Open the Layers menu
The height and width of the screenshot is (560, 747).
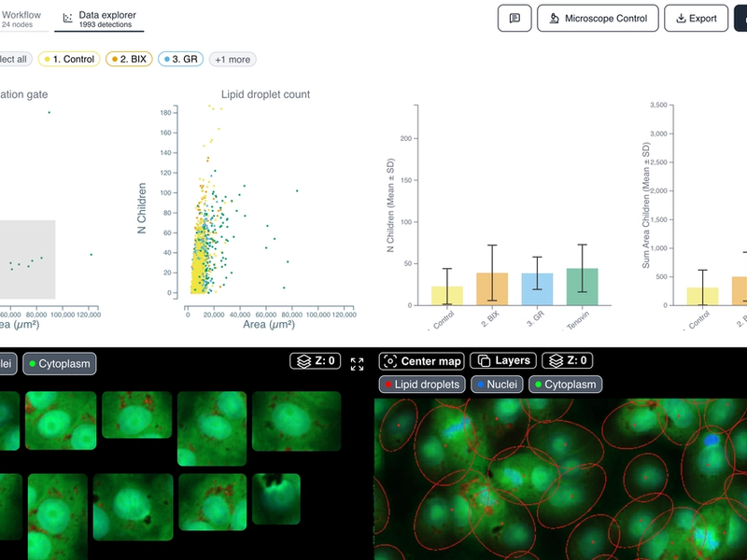click(503, 360)
